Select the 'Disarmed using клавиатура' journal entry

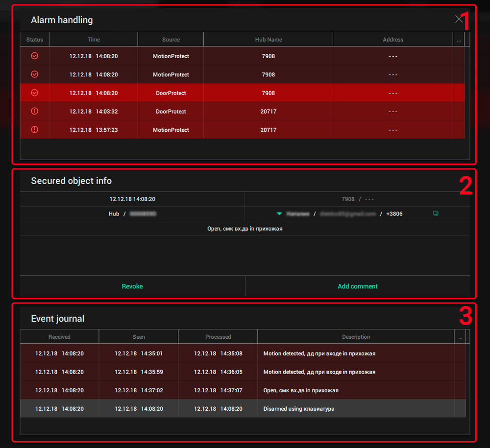[x=243, y=409]
